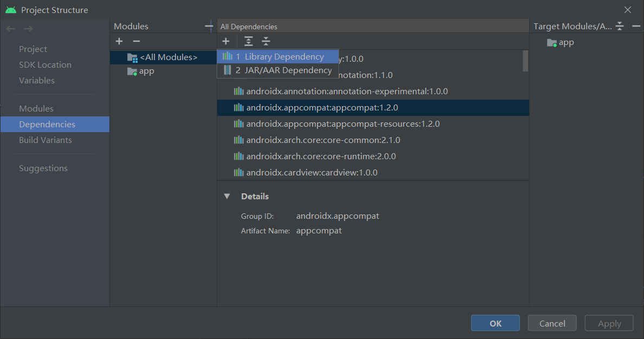Open the Modules section in sidebar
The image size is (644, 339).
36,109
